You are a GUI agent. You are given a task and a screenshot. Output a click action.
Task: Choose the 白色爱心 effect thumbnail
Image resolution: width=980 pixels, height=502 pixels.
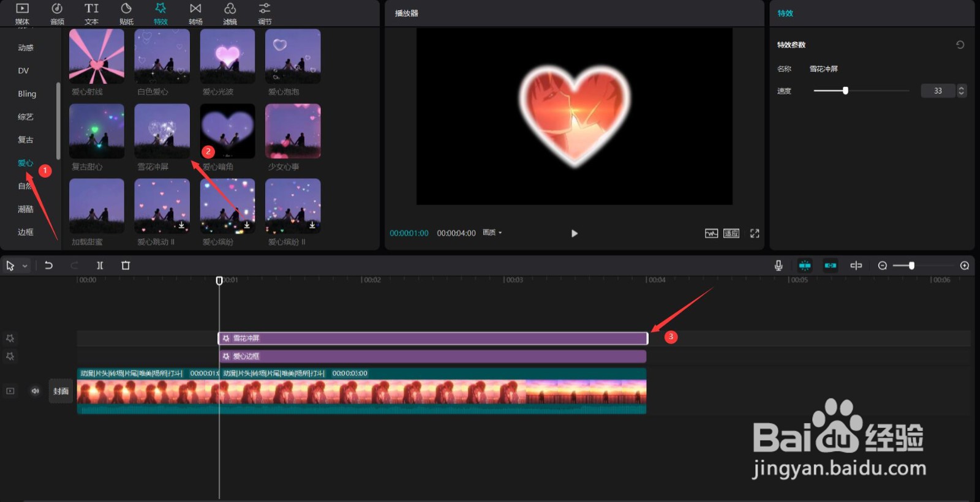click(x=162, y=56)
